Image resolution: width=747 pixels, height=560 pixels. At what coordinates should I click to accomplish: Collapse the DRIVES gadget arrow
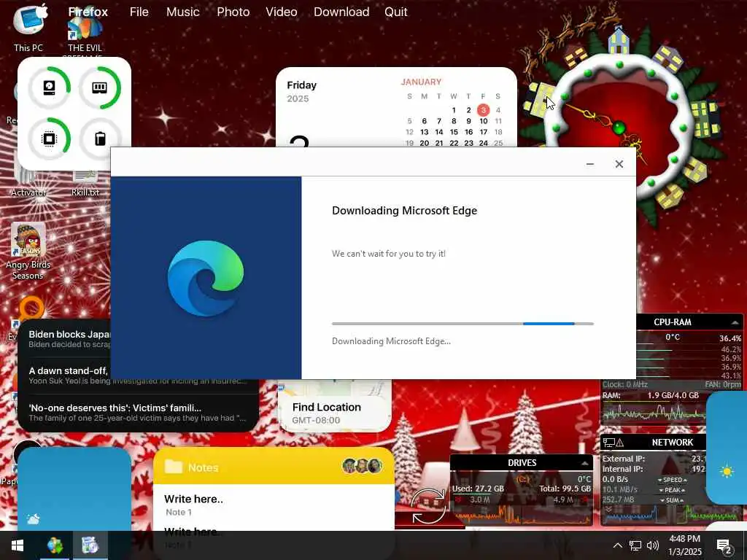(584, 463)
